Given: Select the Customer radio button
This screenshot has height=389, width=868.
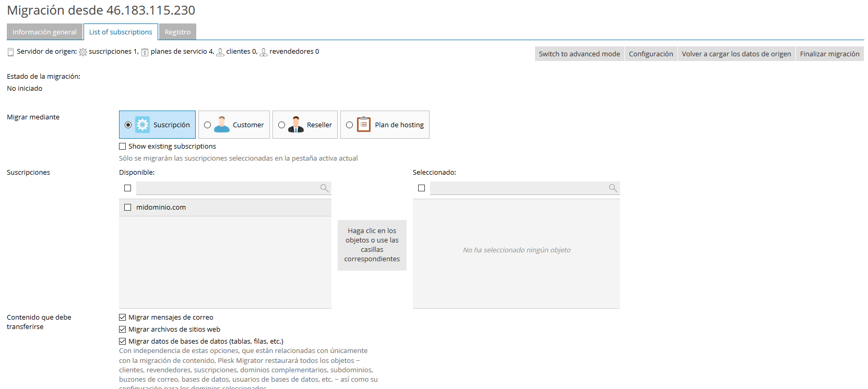Looking at the screenshot, I should [208, 125].
